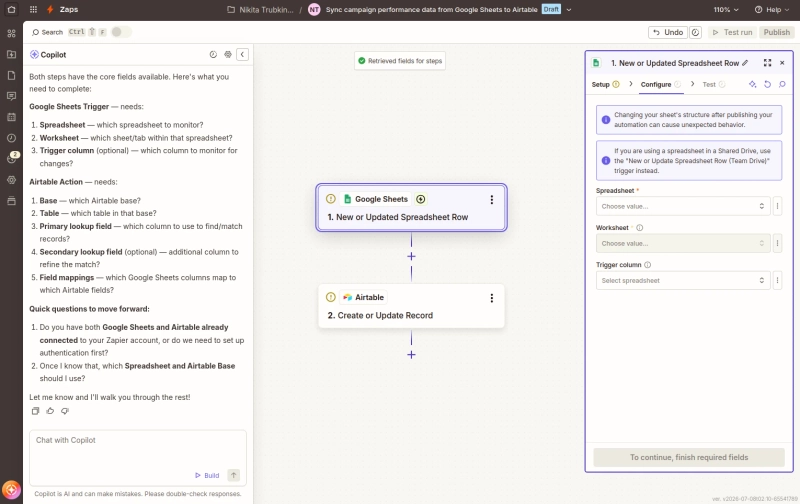The width and height of the screenshot is (800, 504).
Task: Open the notes page icon in left sidebar
Action: pos(11,75)
